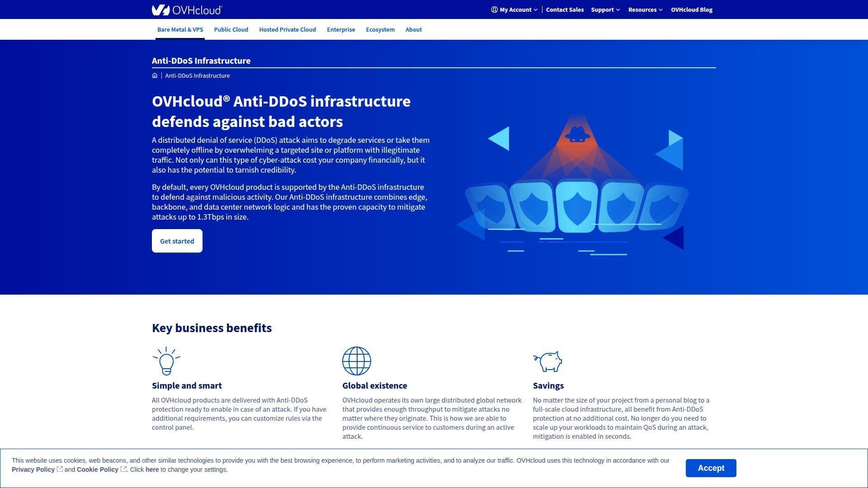Click the Anti-DDoS Infrastructure page title
868x488 pixels.
pyautogui.click(x=201, y=61)
